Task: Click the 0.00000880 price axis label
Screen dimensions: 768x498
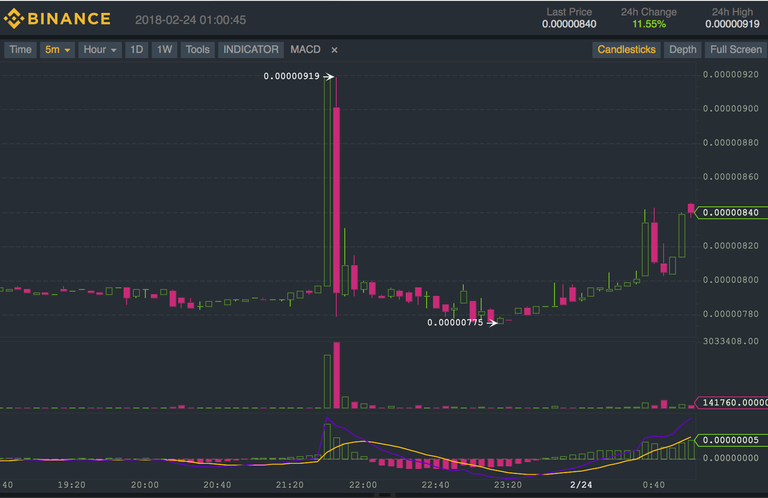Action: point(731,143)
